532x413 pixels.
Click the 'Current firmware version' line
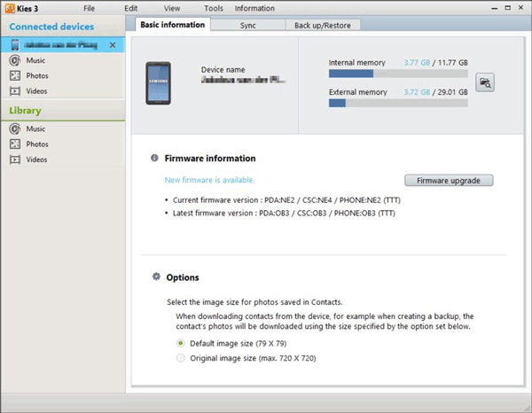pyautogui.click(x=286, y=200)
